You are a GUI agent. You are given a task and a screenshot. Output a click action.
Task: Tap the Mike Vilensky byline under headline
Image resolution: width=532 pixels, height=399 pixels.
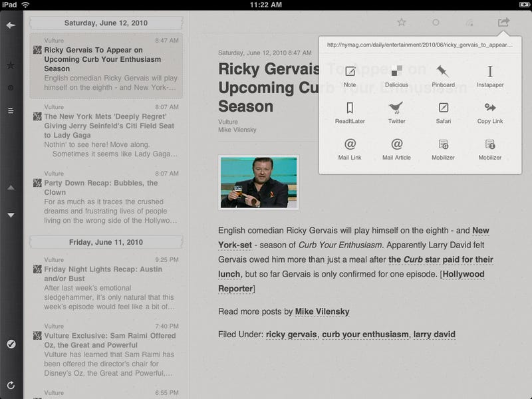click(237, 130)
